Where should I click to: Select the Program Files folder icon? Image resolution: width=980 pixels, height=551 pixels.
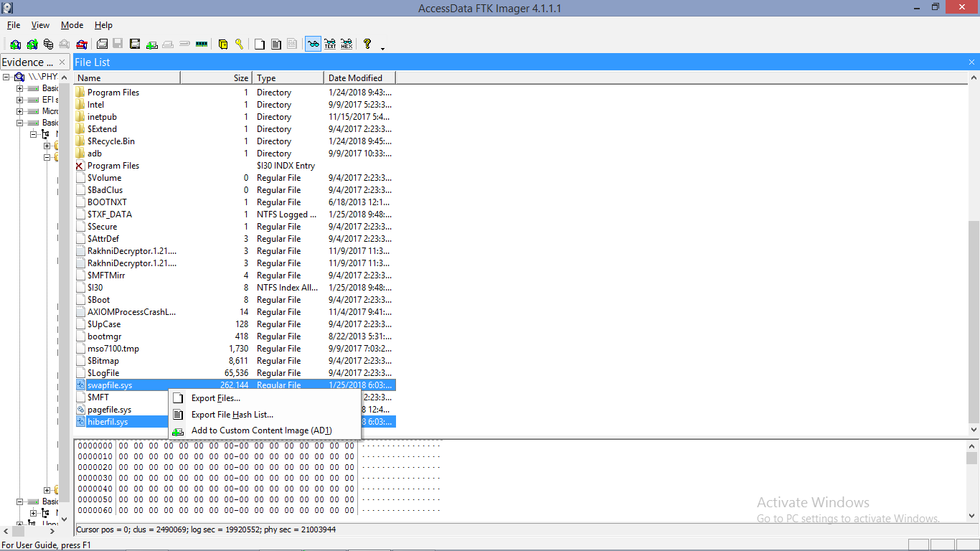pos(80,93)
